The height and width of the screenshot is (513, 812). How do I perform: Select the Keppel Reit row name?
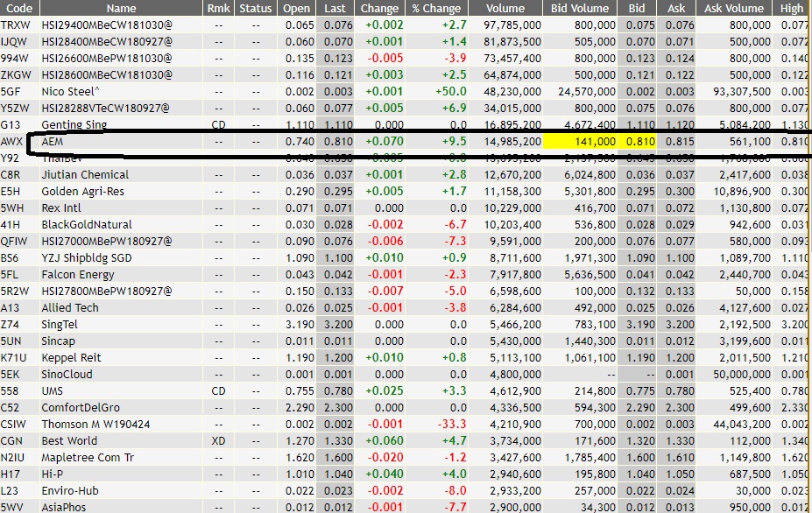71,358
